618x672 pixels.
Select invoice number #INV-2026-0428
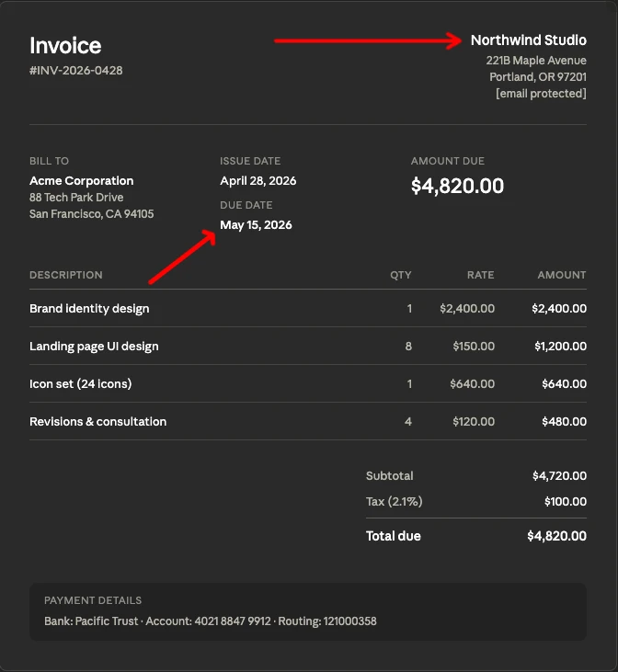click(x=76, y=70)
